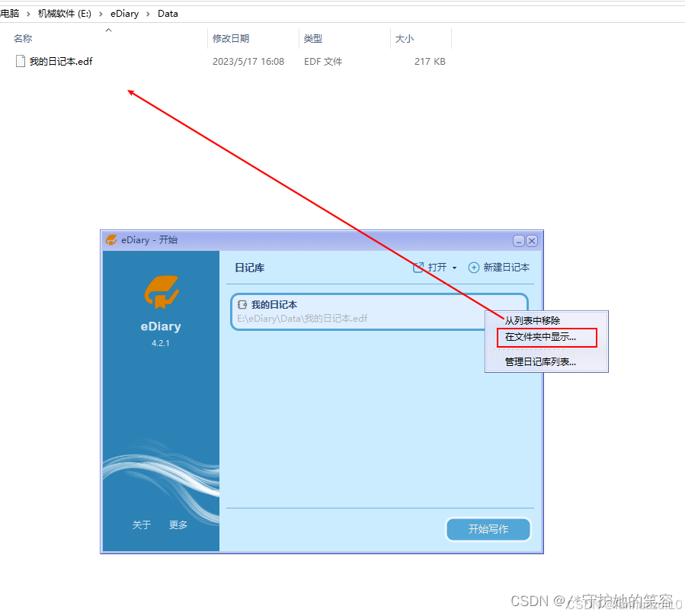This screenshot has height=616, width=685.
Task: Open the 关于 link in sidebar
Action: (x=142, y=525)
